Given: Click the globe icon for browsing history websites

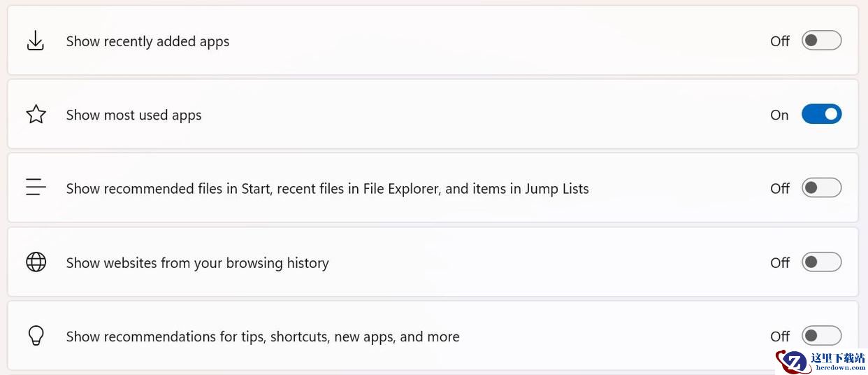Looking at the screenshot, I should (x=36, y=262).
